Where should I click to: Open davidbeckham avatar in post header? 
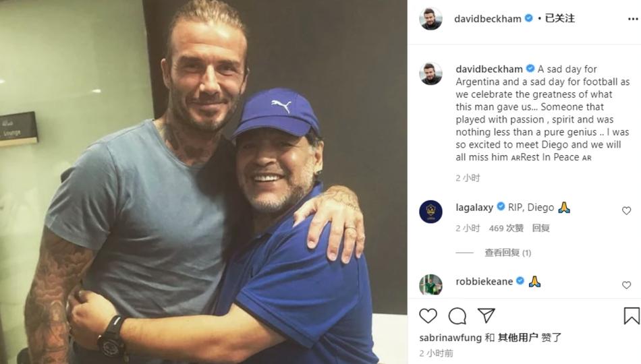tap(430, 19)
